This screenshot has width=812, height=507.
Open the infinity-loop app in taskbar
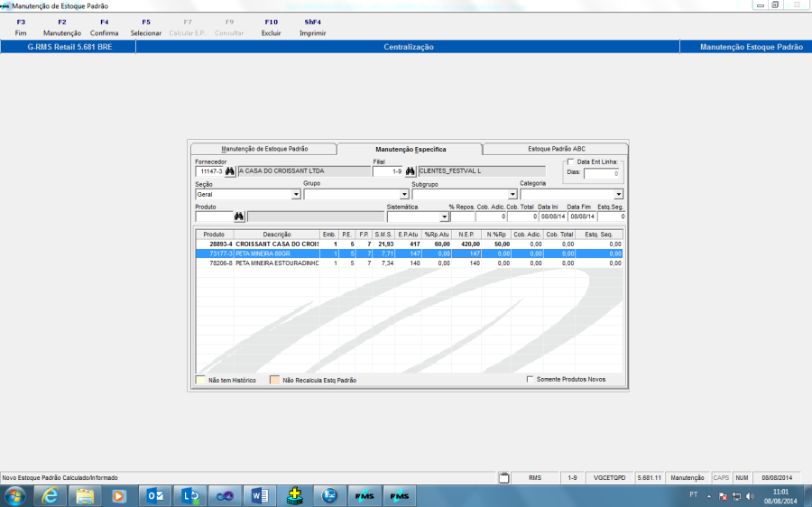(225, 496)
